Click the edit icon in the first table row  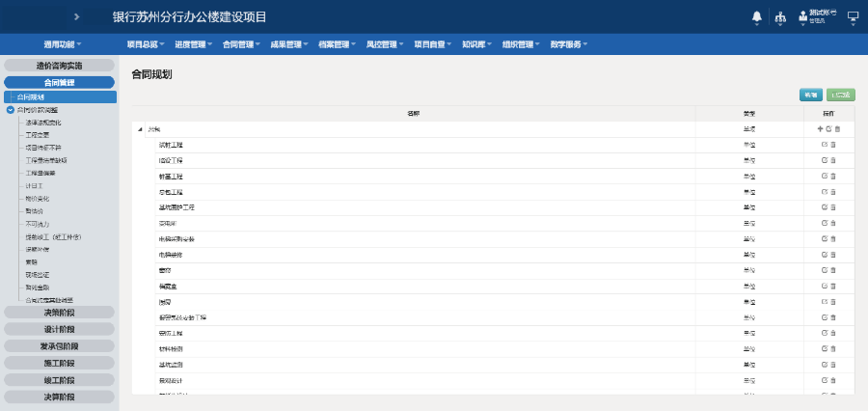[828, 129]
